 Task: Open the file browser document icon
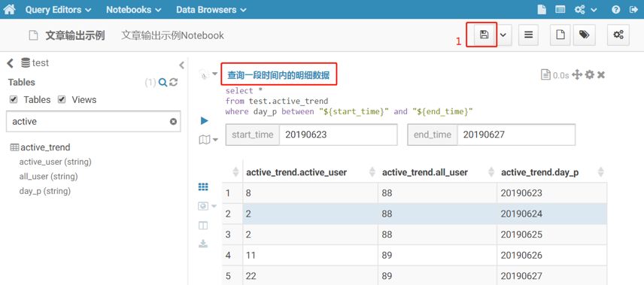pos(542,10)
